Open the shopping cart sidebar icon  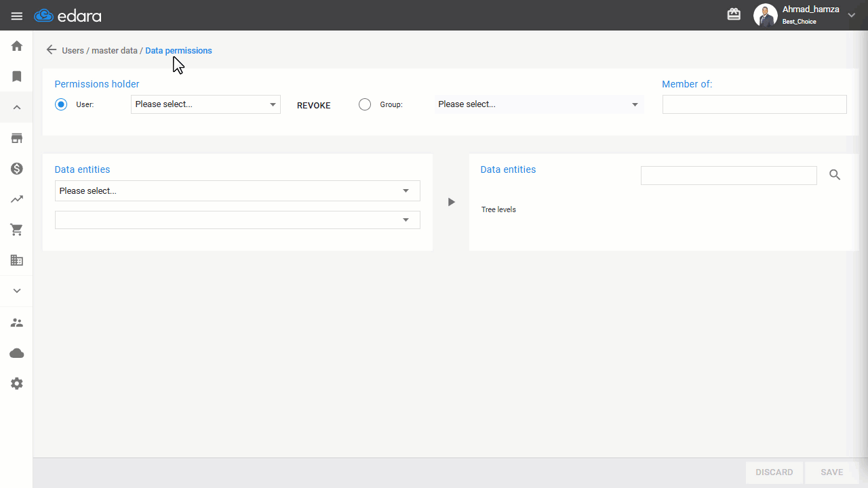tap(17, 230)
